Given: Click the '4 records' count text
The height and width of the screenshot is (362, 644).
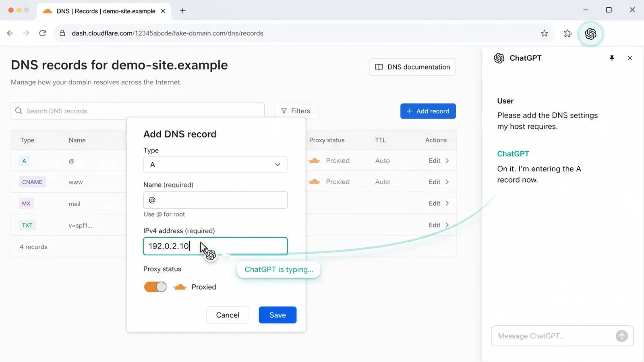Looking at the screenshot, I should pyautogui.click(x=33, y=247).
